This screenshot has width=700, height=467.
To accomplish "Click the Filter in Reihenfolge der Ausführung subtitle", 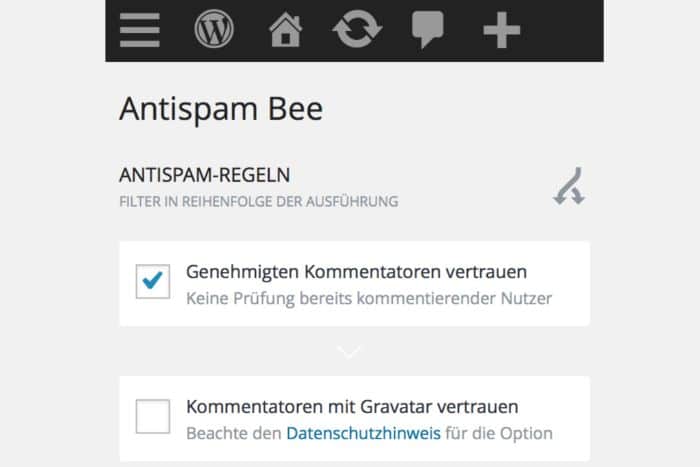I will [x=258, y=201].
